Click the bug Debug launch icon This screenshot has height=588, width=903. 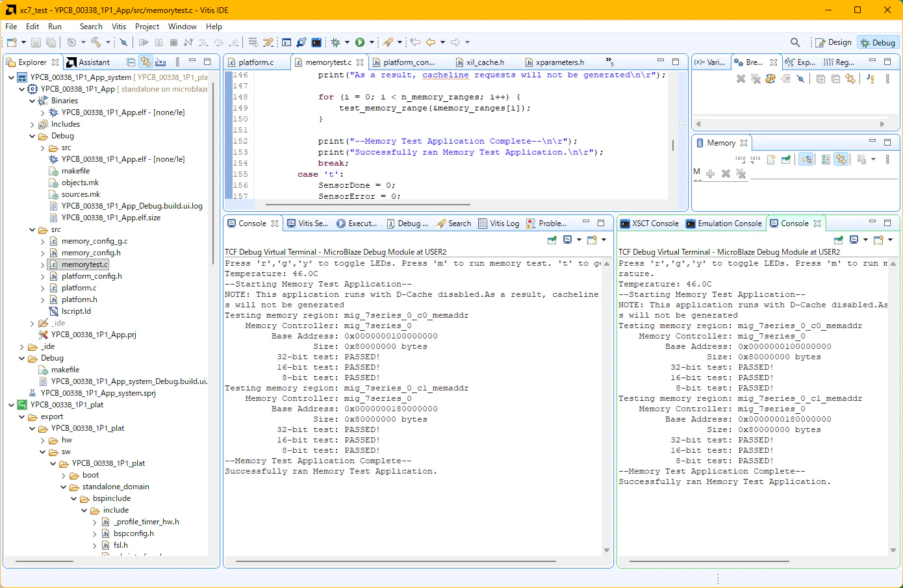tap(336, 42)
